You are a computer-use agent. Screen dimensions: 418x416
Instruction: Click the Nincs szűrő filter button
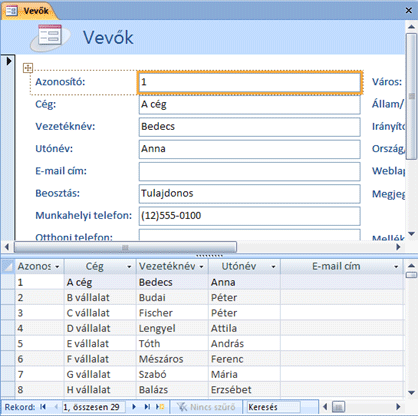click(206, 407)
